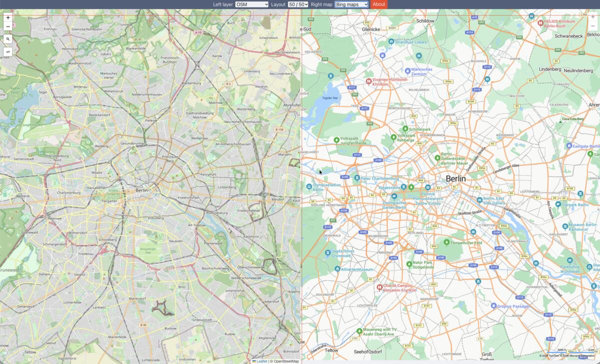Select the Gropius Passagen shopping pin
This screenshot has width=600, height=364.
coord(493,305)
